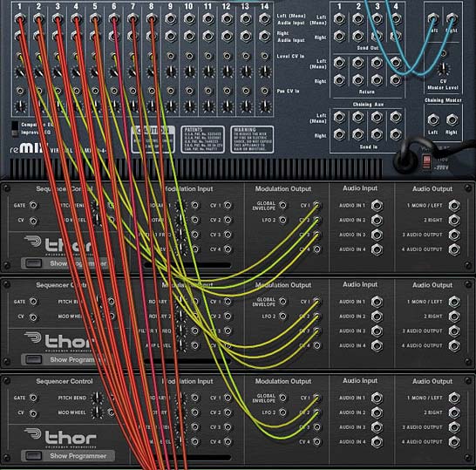This screenshot has height=470, width=476.
Task: Click the mixer Master Out Left jack
Action: click(x=433, y=19)
